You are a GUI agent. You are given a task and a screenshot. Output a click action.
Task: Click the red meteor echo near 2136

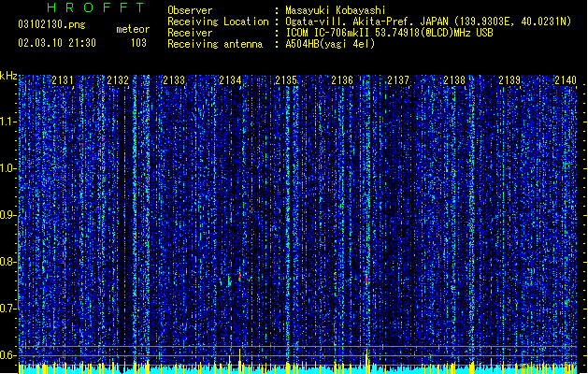coord(366,280)
